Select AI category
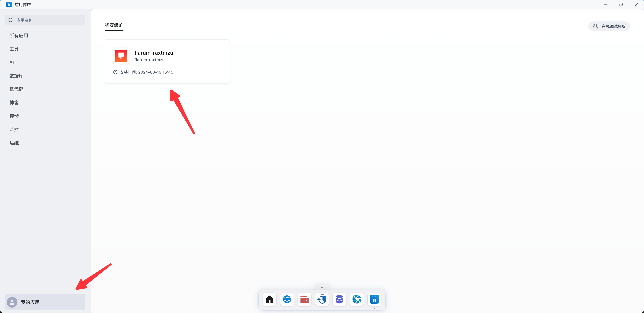This screenshot has width=644, height=313. click(x=12, y=62)
